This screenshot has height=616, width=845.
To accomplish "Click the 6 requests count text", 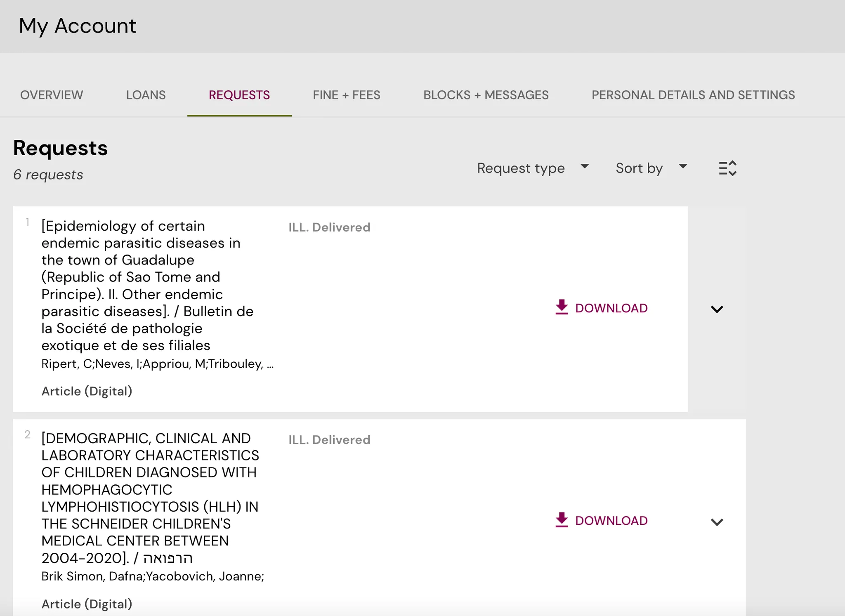I will (48, 175).
